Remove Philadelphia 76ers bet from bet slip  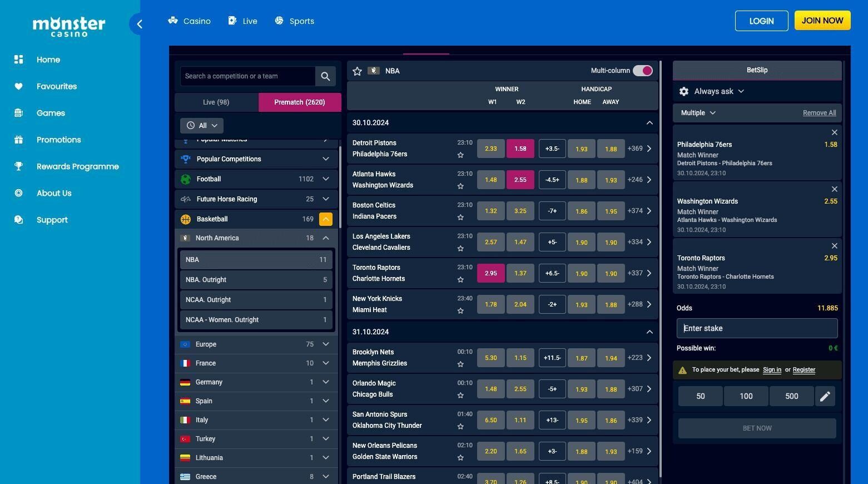tap(834, 132)
